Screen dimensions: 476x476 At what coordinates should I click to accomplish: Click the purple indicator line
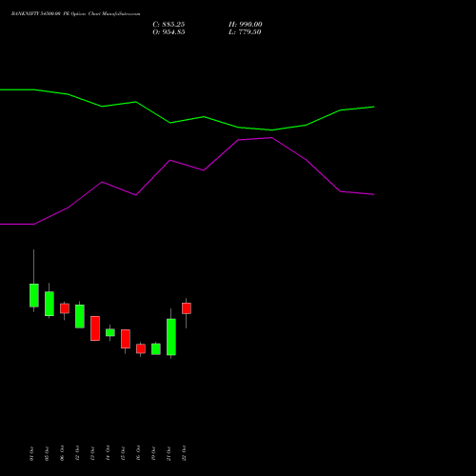coord(204,170)
